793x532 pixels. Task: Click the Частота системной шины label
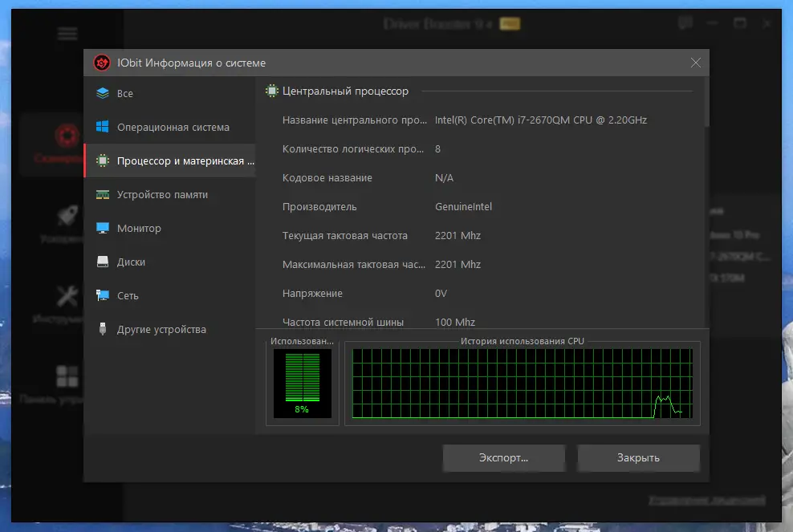pyautogui.click(x=343, y=322)
